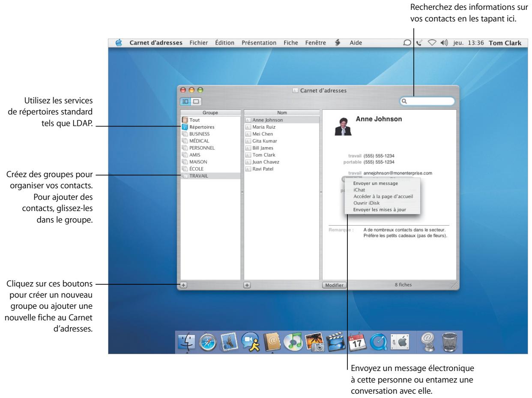The image size is (532, 398).
Task: Open the Présentation menu
Action: 259,43
